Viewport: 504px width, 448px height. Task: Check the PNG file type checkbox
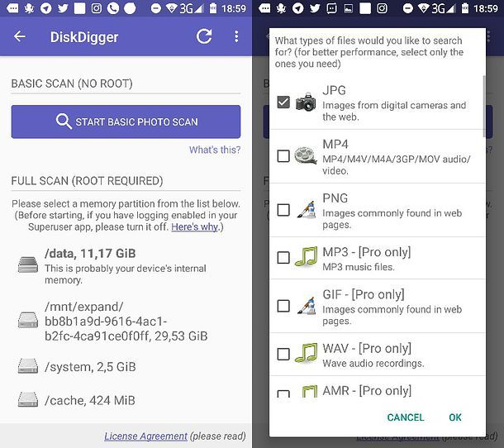283,210
